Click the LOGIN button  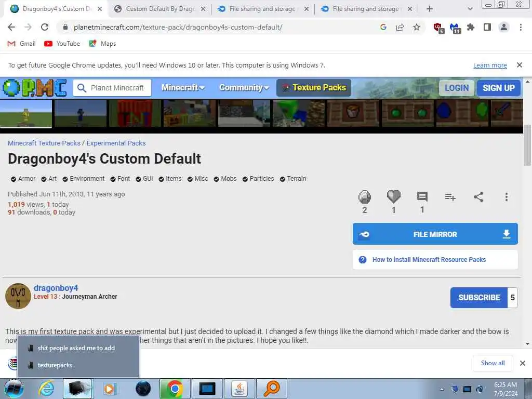pyautogui.click(x=456, y=88)
